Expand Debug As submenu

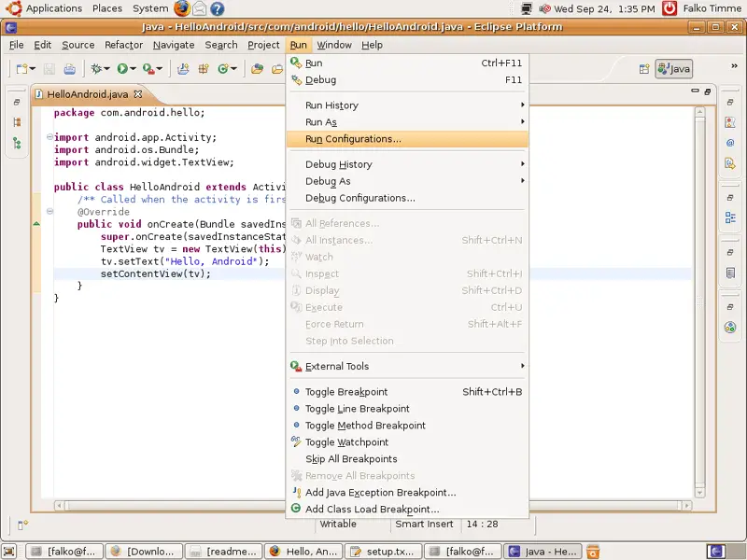click(x=407, y=181)
